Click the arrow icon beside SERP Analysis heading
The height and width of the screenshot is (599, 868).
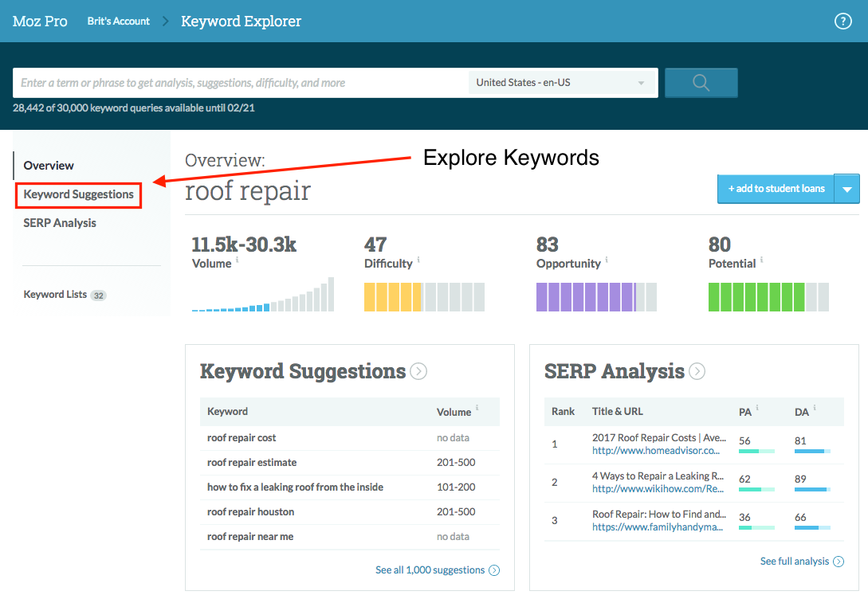(697, 371)
